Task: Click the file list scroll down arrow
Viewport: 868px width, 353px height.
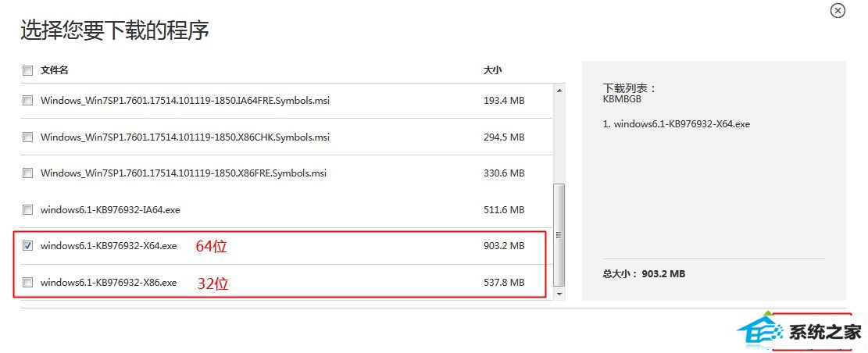Action: coord(559,294)
